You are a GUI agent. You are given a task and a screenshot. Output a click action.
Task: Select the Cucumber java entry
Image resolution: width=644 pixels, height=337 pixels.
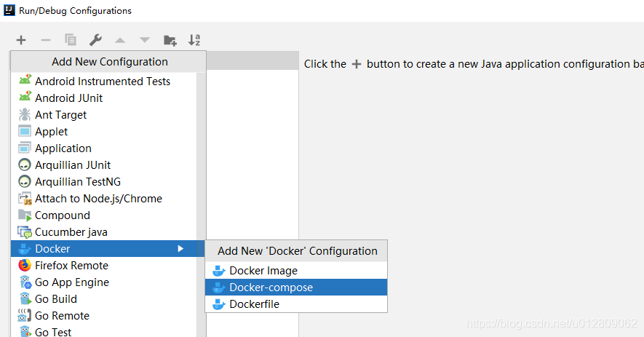[x=71, y=232]
